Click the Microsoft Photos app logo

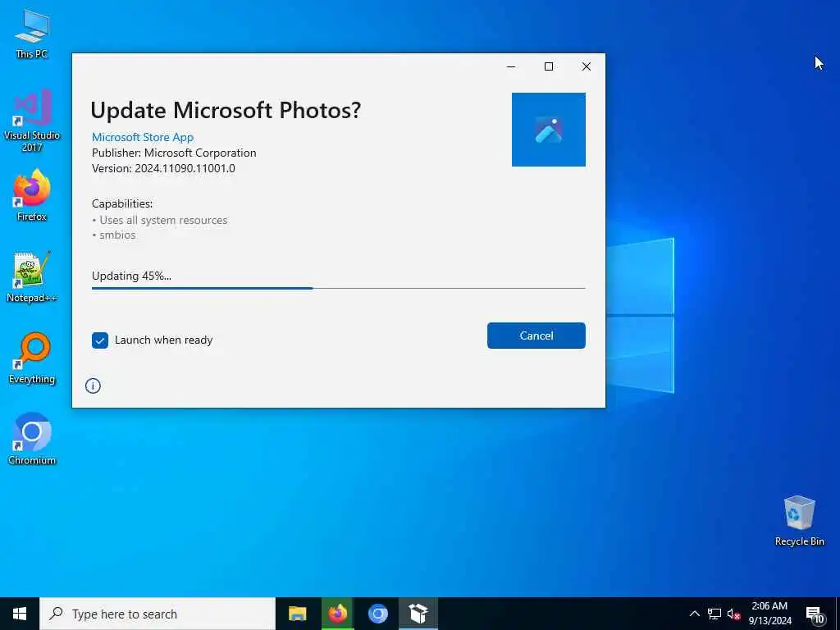549,130
